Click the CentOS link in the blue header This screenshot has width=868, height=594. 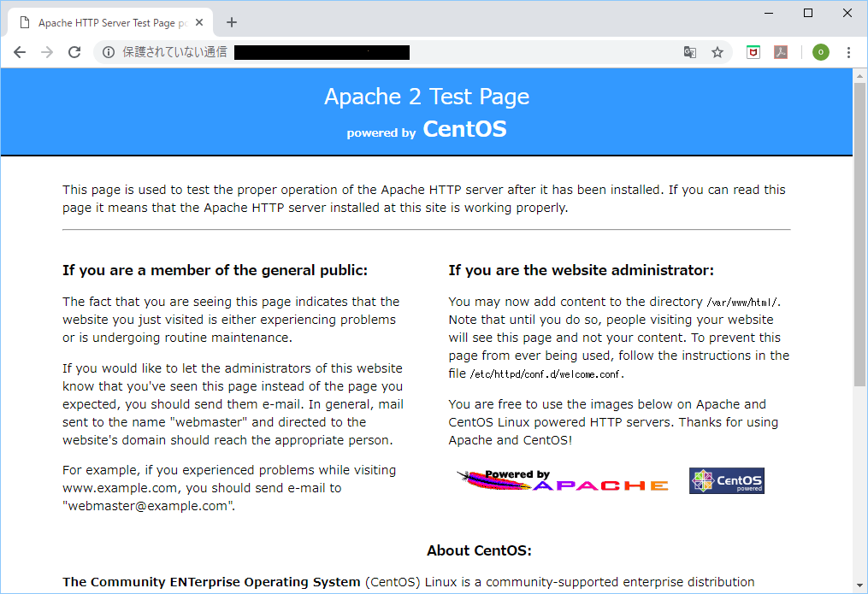464,129
